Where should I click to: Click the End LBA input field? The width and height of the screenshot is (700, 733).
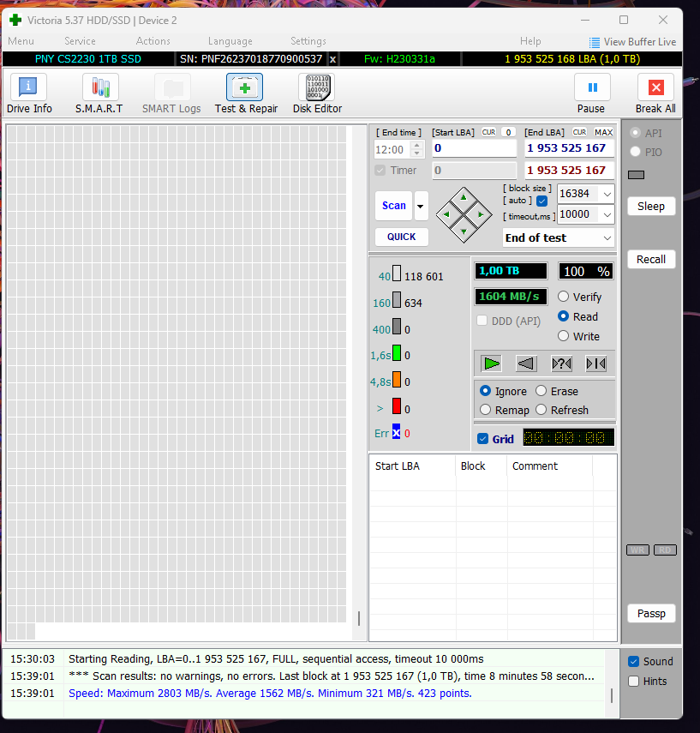pyautogui.click(x=569, y=148)
